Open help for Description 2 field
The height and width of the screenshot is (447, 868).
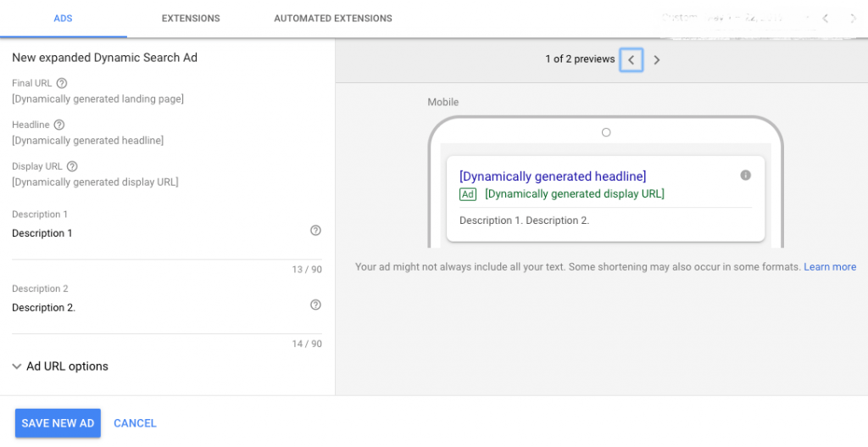[316, 305]
